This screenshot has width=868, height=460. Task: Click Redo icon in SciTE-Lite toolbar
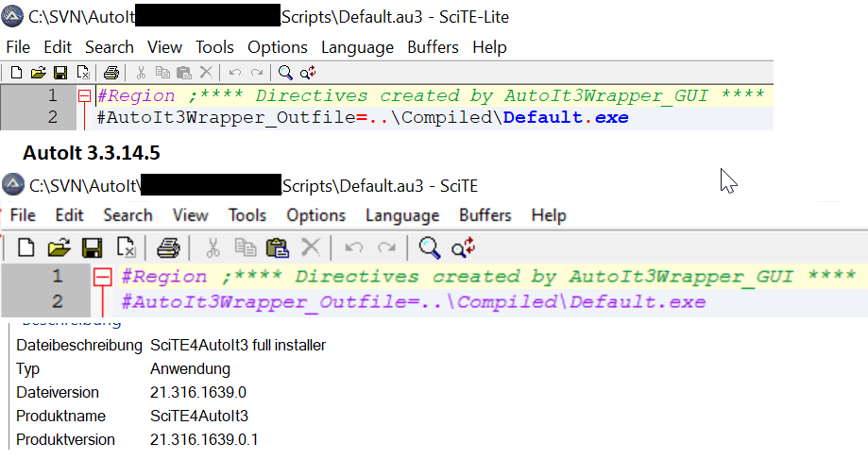[x=257, y=73]
